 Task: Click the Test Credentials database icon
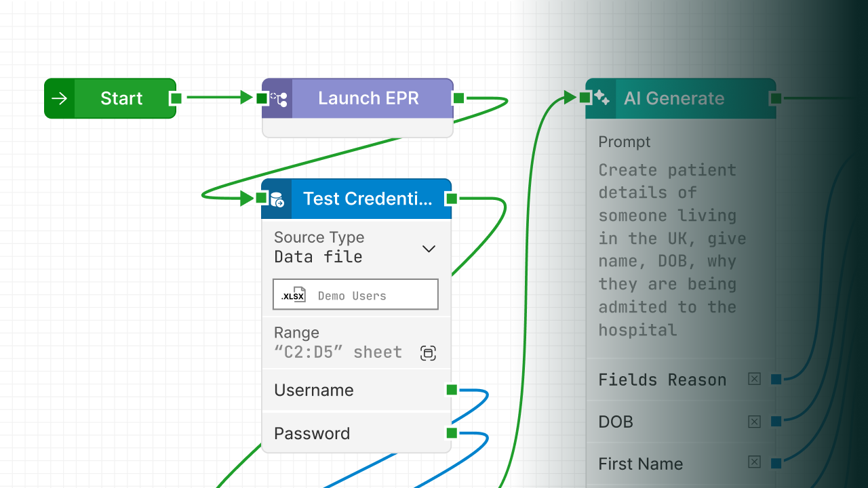(x=277, y=199)
